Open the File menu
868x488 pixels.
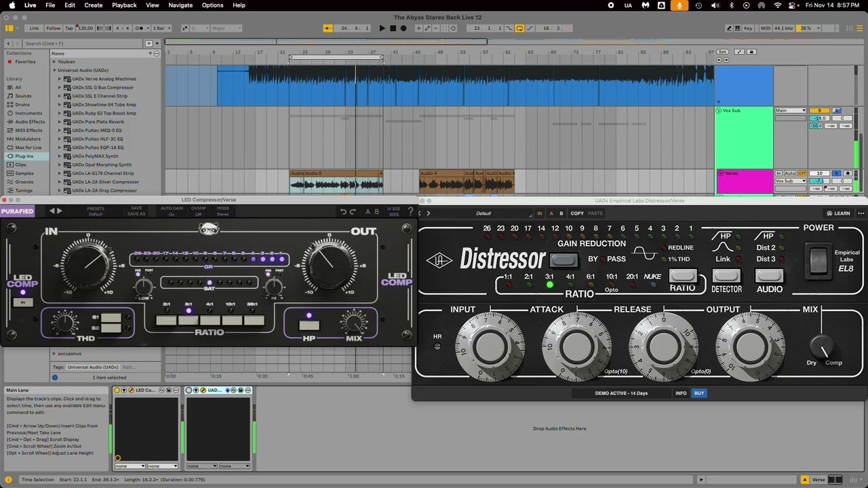click(x=50, y=5)
